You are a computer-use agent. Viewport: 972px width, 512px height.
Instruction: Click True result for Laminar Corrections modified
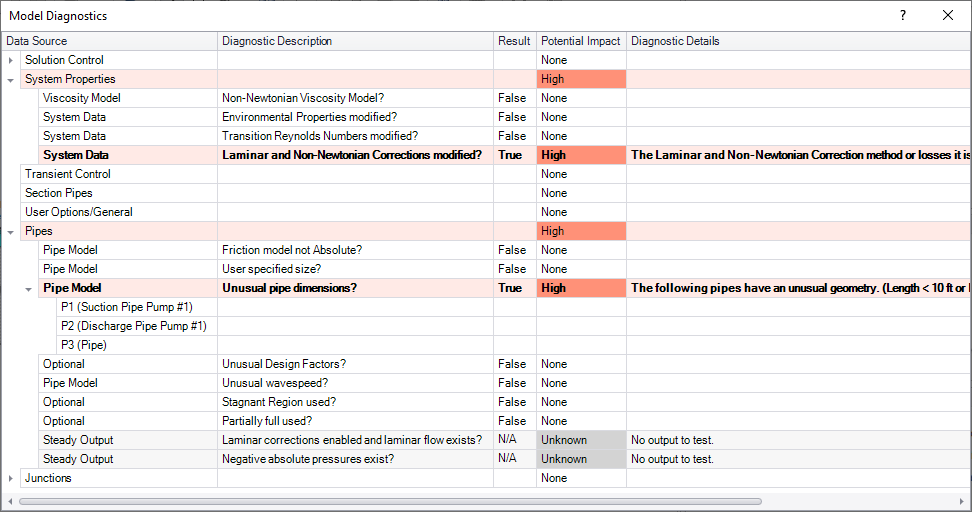pyautogui.click(x=510, y=155)
